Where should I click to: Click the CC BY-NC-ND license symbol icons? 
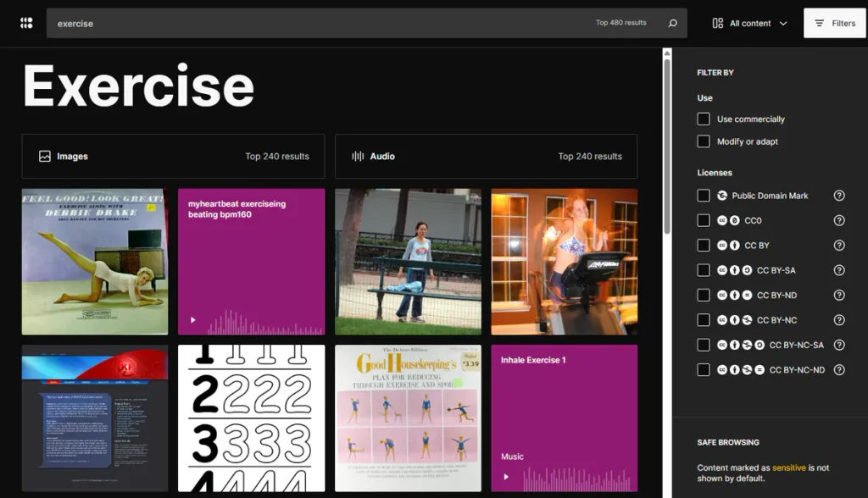741,369
